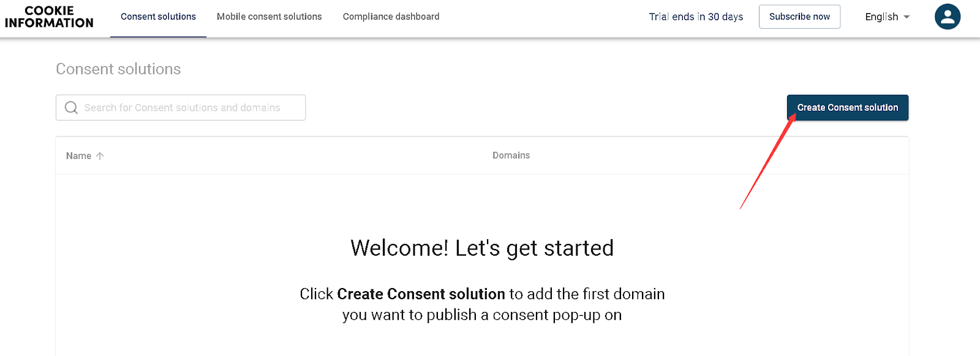Screen dimensions: 980x356
Task: Click the magnifier icon in search box
Action: click(72, 108)
